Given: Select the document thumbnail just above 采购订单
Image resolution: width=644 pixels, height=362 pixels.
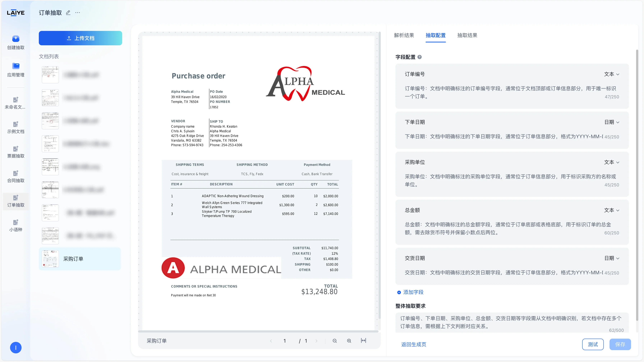Looking at the screenshot, I should 50,236.
